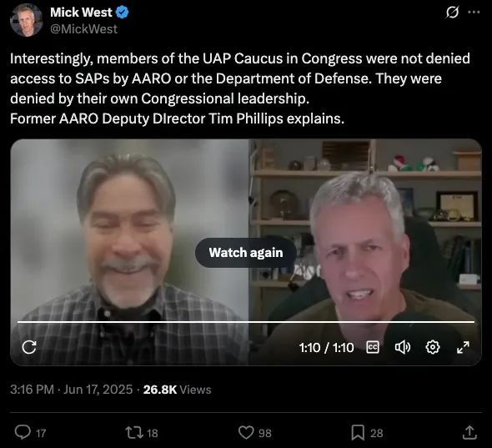Open the 3:16 PM Jun 17, 2025 timestamp
Viewport: 492px width, 448px height.
(x=72, y=390)
